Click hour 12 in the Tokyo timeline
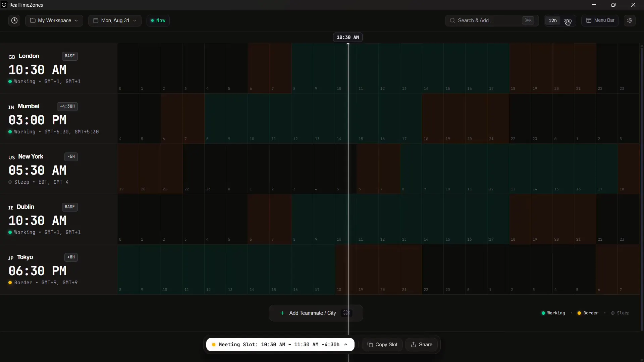The image size is (644, 362). click(215, 269)
